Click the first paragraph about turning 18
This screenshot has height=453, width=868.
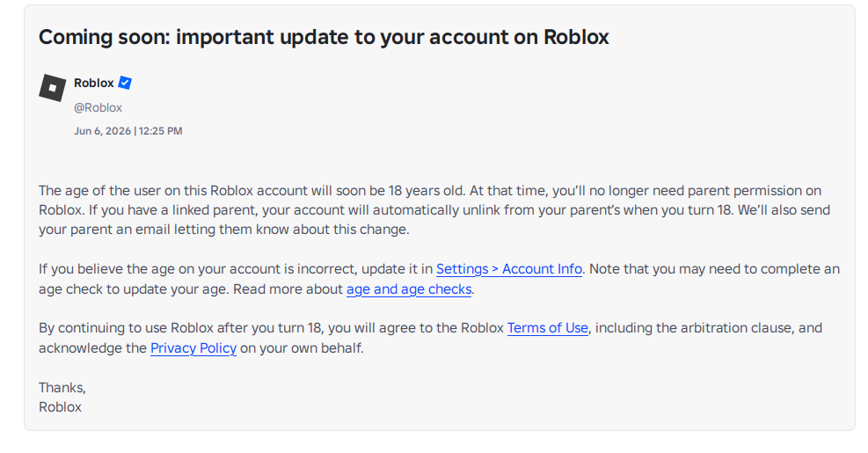tap(434, 210)
